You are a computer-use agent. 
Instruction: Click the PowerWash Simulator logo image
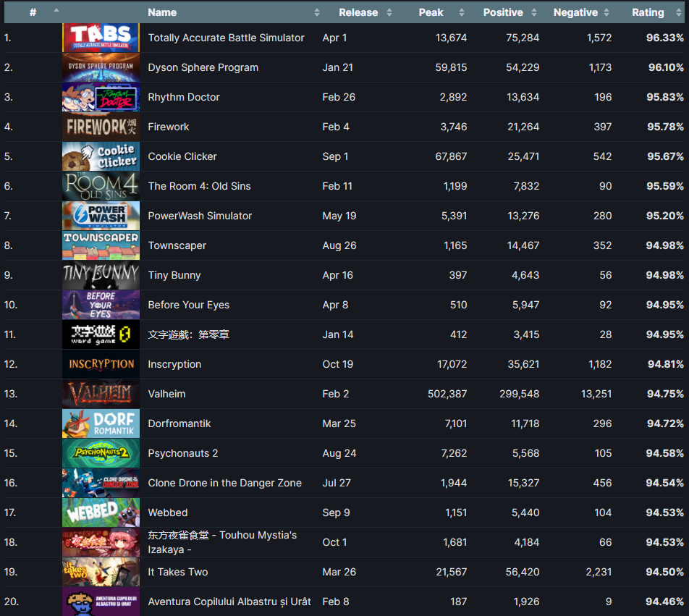[101, 216]
